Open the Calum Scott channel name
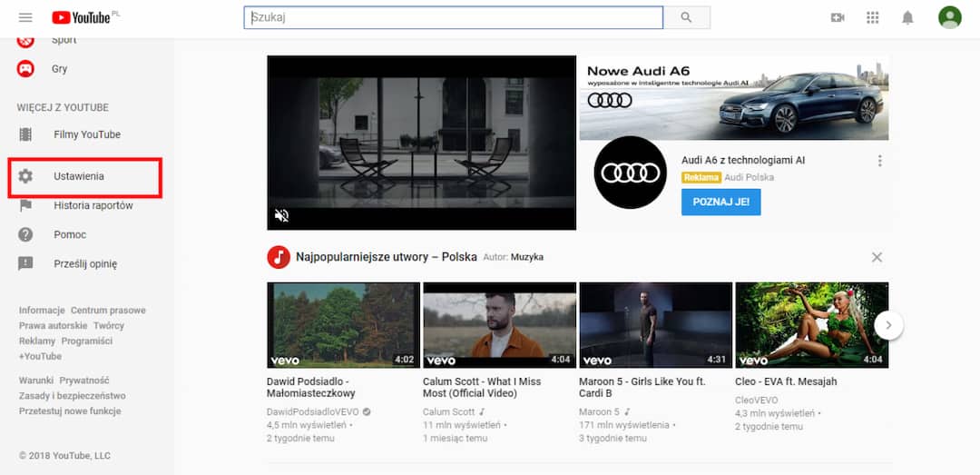The image size is (980, 475). click(x=449, y=411)
